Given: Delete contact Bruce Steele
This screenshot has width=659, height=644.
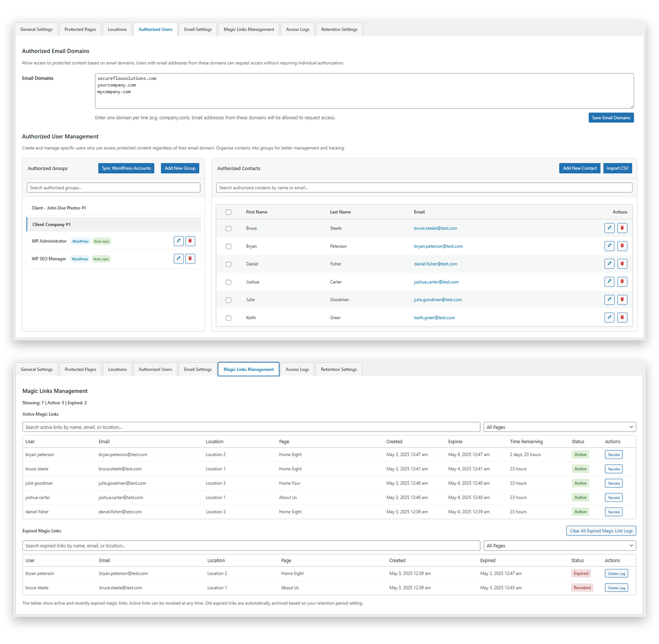Looking at the screenshot, I should coord(622,228).
